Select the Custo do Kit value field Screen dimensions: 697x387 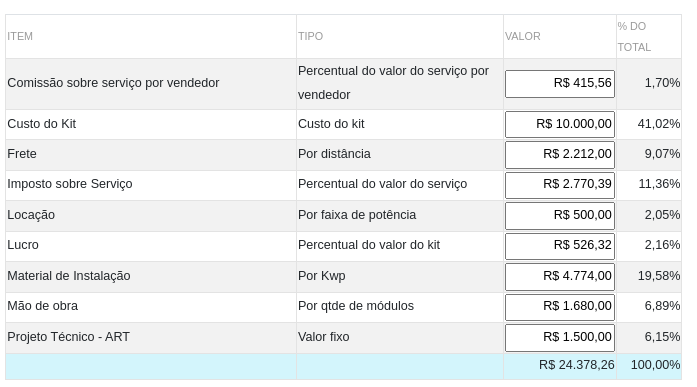click(x=560, y=124)
